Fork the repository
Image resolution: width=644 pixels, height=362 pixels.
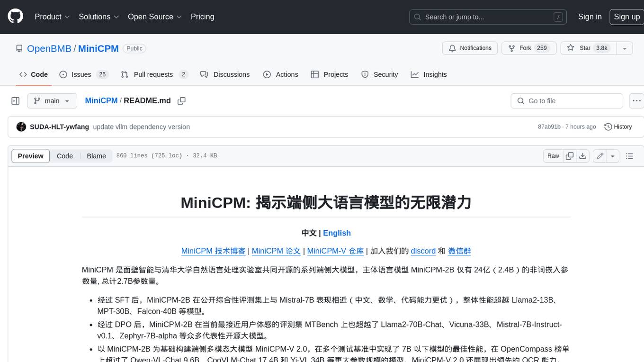coord(528,48)
